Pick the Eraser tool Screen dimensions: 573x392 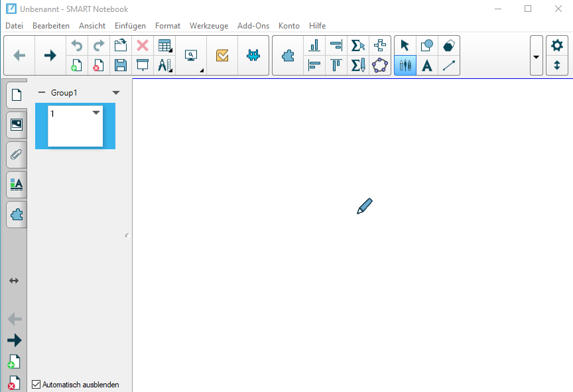coord(449,46)
